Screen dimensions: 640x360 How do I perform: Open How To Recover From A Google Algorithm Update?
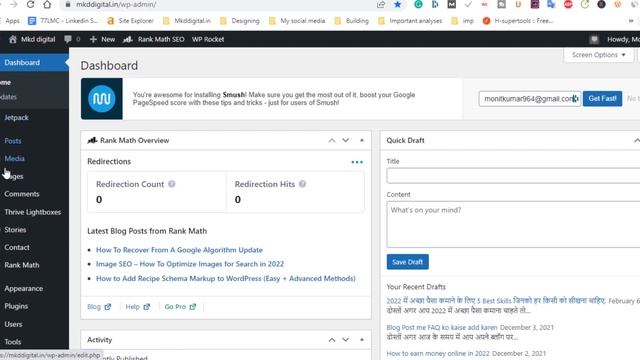click(x=179, y=250)
